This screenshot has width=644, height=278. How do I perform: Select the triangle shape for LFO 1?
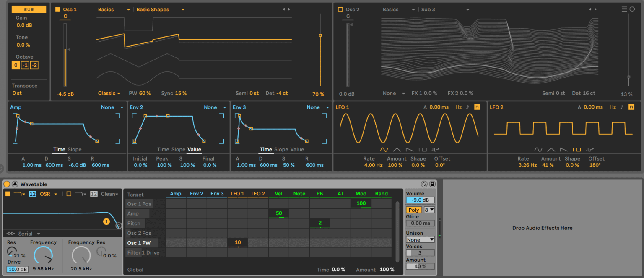pyautogui.click(x=397, y=149)
